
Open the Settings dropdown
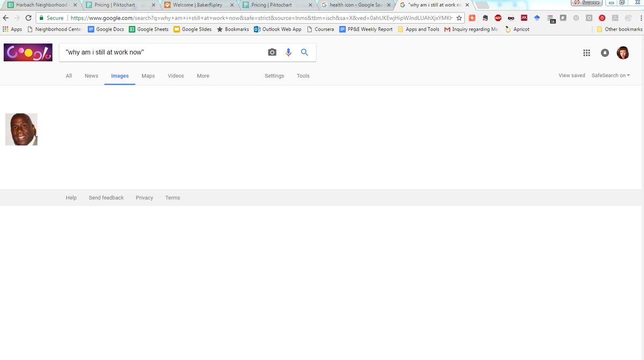coord(274,76)
